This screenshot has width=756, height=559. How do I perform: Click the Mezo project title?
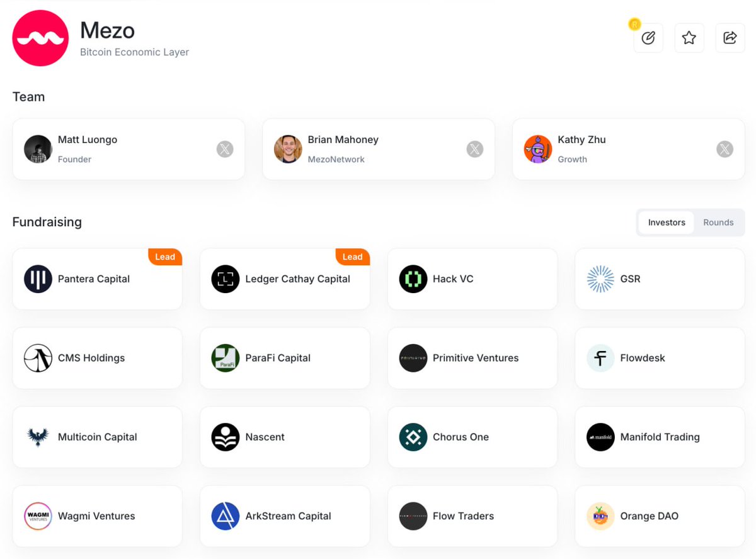[108, 30]
